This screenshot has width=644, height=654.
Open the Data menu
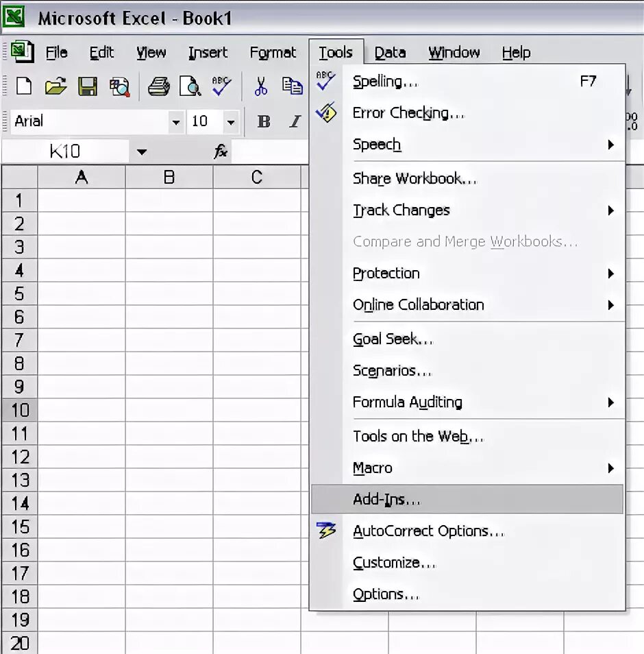(x=390, y=53)
